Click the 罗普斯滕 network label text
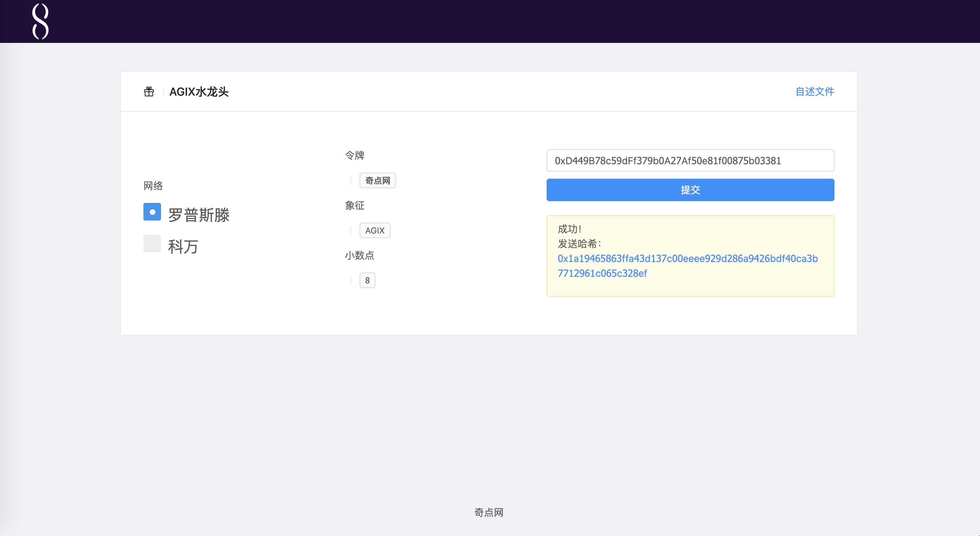The image size is (980, 536). tap(199, 215)
